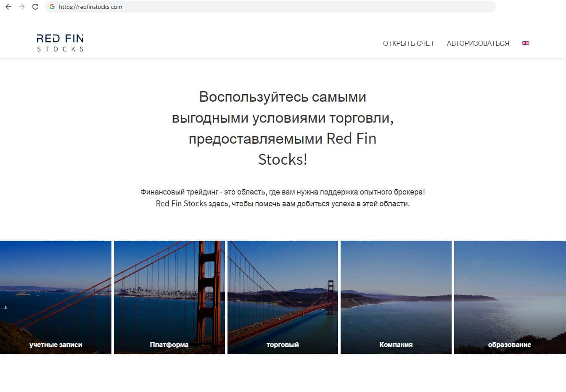Click the Red Fin Stocks logo

click(x=60, y=39)
